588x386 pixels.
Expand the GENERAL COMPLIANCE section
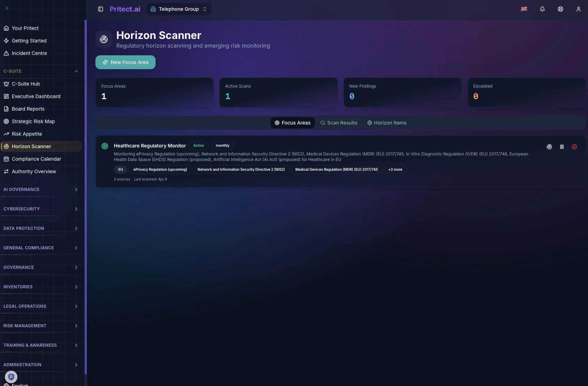tap(41, 248)
